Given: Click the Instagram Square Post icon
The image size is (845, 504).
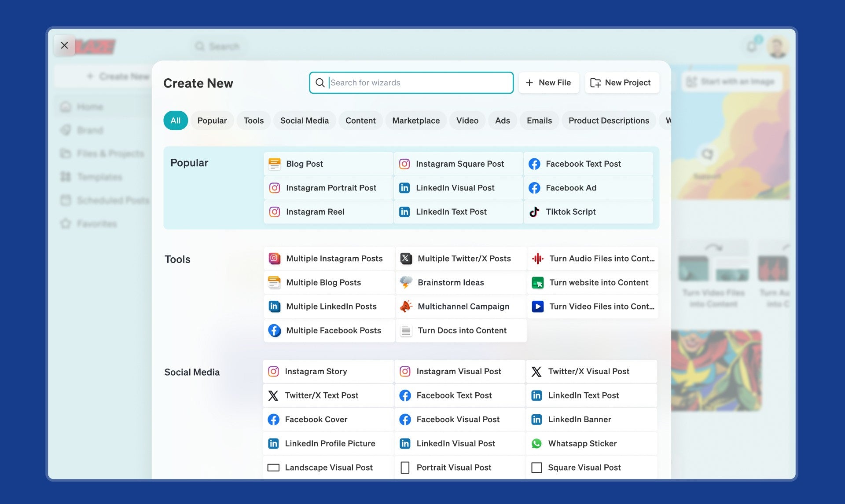Looking at the screenshot, I should coord(404,164).
